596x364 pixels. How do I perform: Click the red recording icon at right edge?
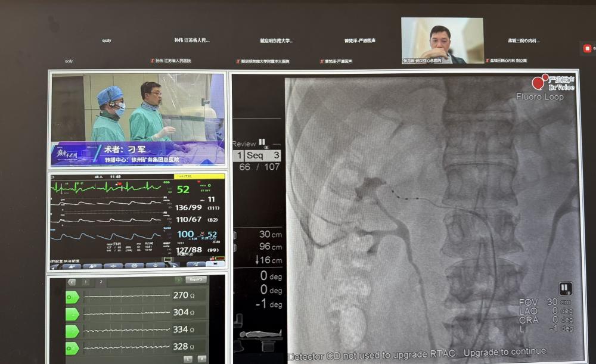tap(588, 48)
